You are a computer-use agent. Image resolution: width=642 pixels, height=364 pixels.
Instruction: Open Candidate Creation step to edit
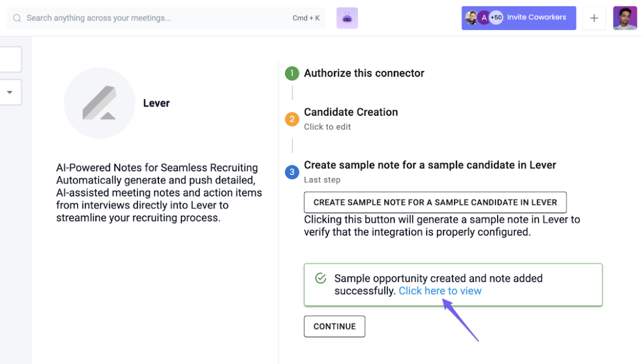coord(351,119)
